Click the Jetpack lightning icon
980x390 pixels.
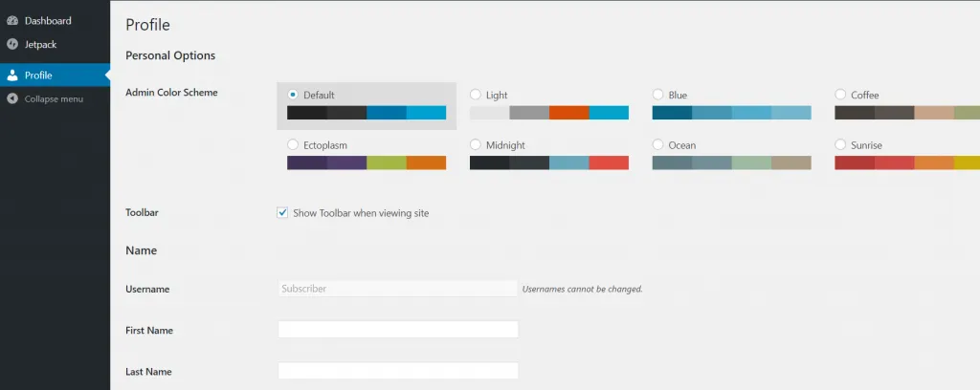click(x=11, y=45)
